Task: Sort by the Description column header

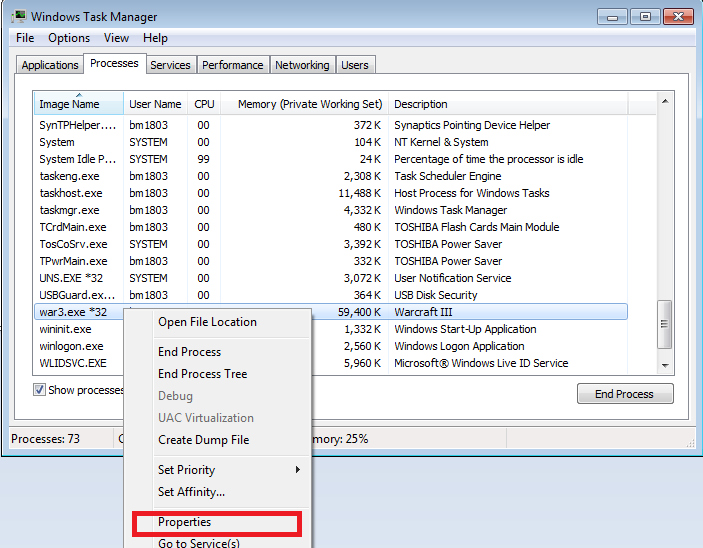Action: (508, 104)
